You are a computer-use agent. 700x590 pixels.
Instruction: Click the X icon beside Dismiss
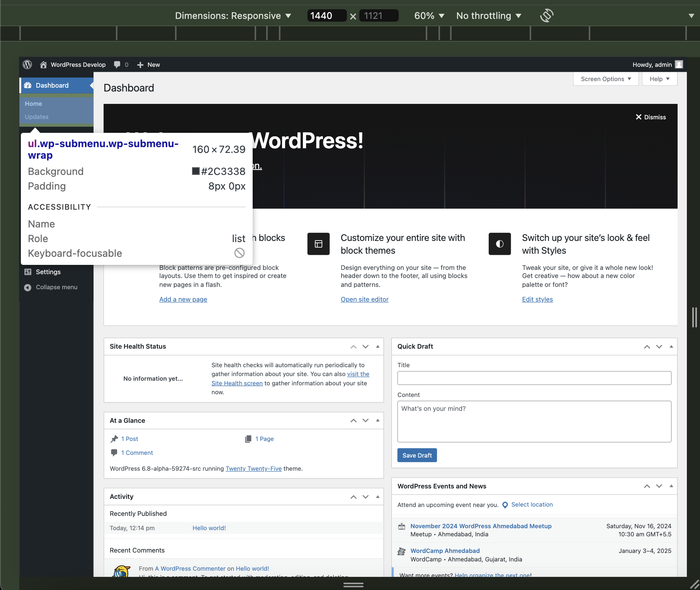click(639, 117)
